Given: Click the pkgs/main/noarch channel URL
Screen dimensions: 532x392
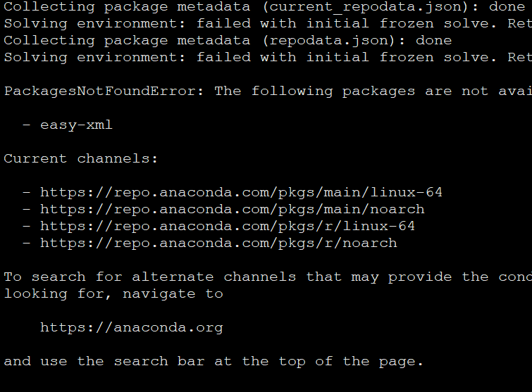Looking at the screenshot, I should point(233,210).
